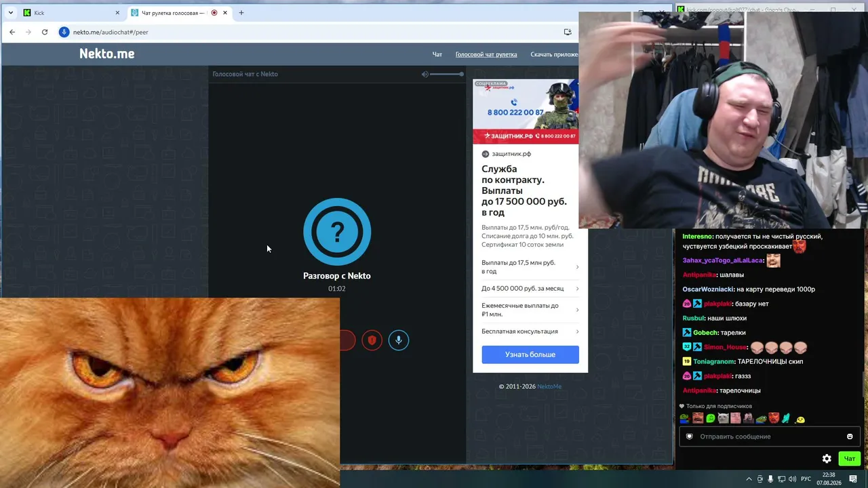
Task: Expand Выплаты до 17,5 млн руб. в год
Action: [x=530, y=267]
